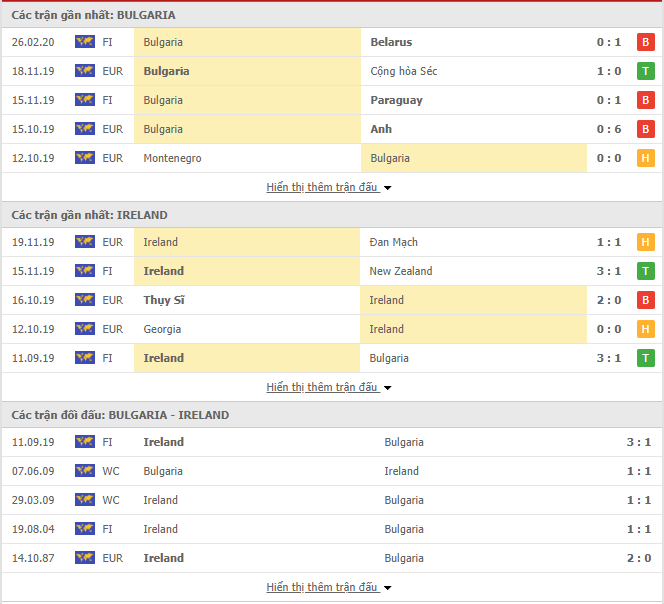Click the New Zealand team name

401,271
